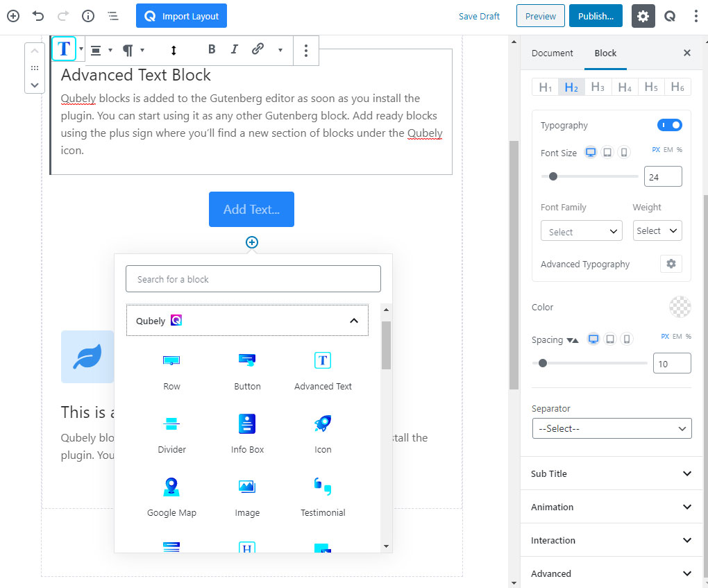
Task: Switch to the Document tab
Action: point(552,53)
